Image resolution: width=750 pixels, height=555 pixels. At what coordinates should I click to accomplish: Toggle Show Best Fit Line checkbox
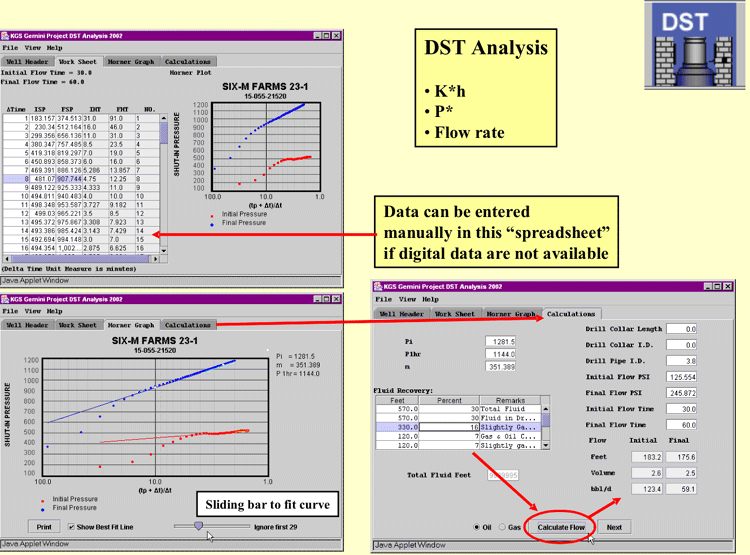71,527
